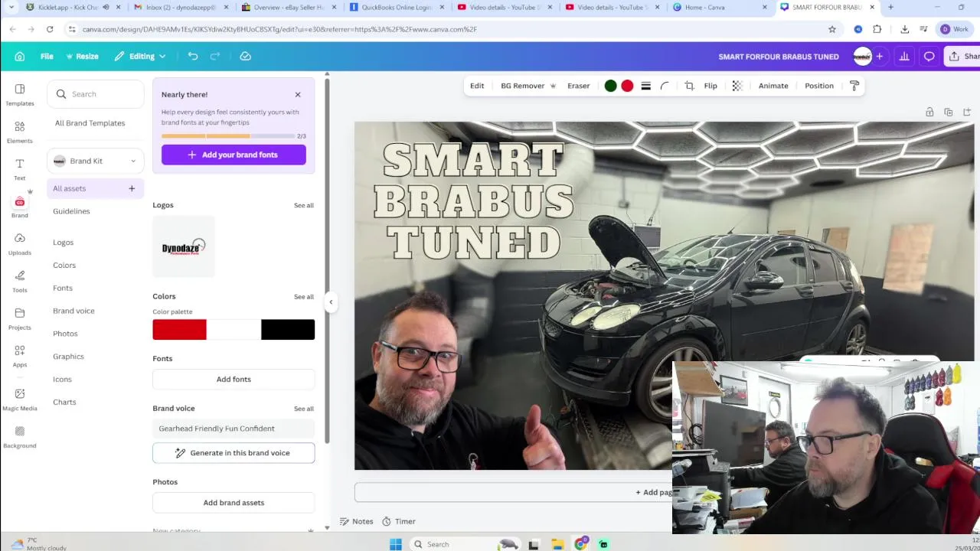980x551 pixels.
Task: Add collaborator plus icon in header
Action: coord(879,56)
